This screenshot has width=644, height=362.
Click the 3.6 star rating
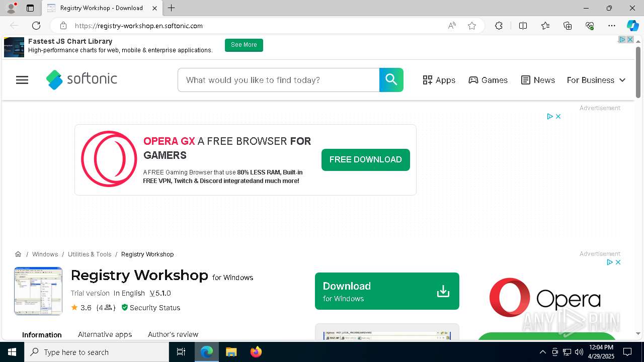point(81,308)
